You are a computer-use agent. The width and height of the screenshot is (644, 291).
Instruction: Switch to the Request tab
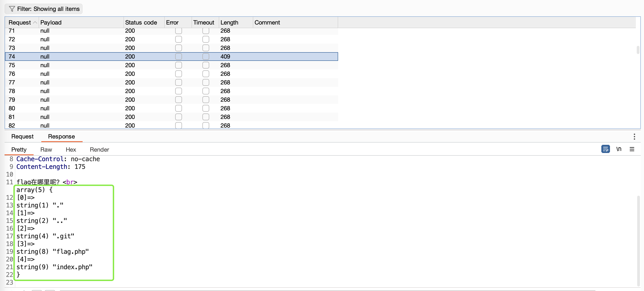tap(22, 136)
